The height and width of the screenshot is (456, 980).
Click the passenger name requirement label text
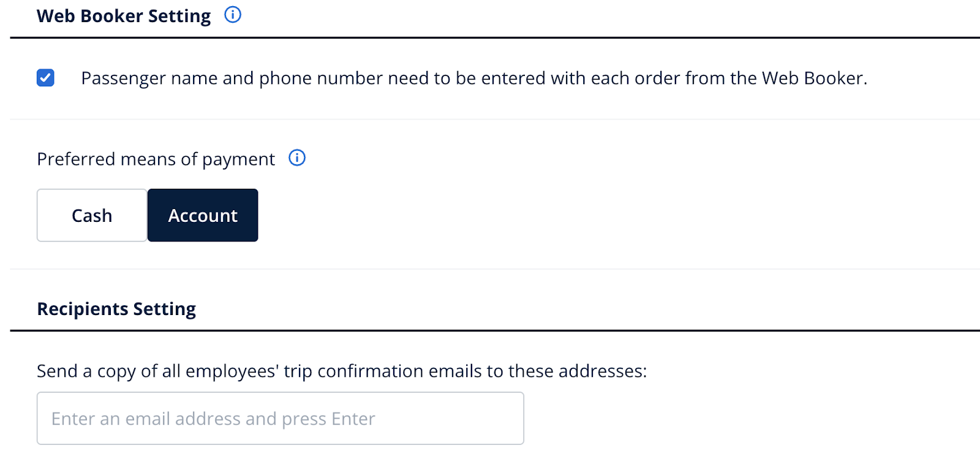[474, 78]
